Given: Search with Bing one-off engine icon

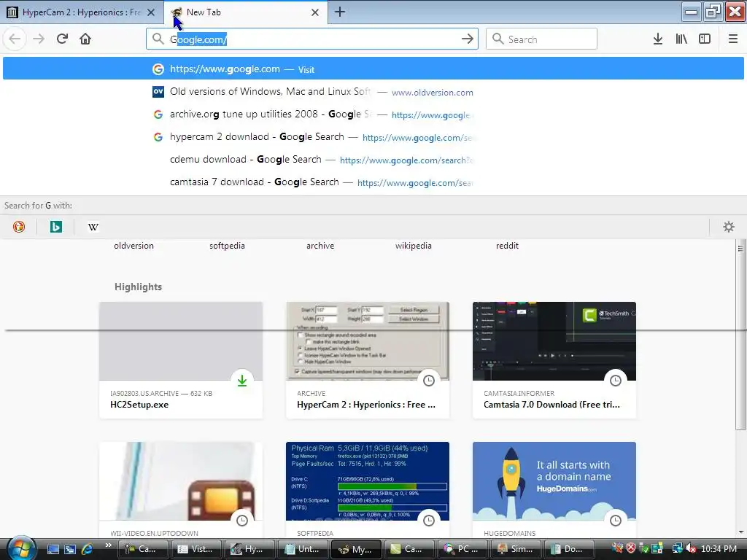Looking at the screenshot, I should coord(55,227).
